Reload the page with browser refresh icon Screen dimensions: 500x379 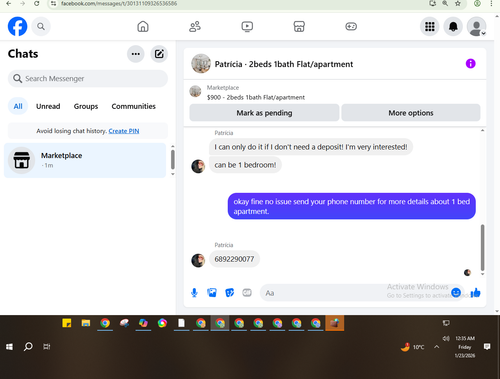pos(37,3)
